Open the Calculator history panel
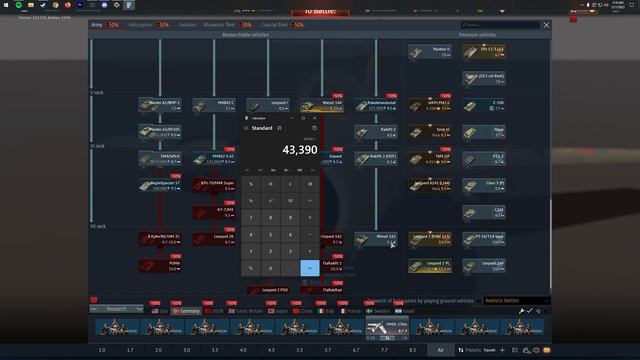This screenshot has width=640, height=360. [314, 128]
